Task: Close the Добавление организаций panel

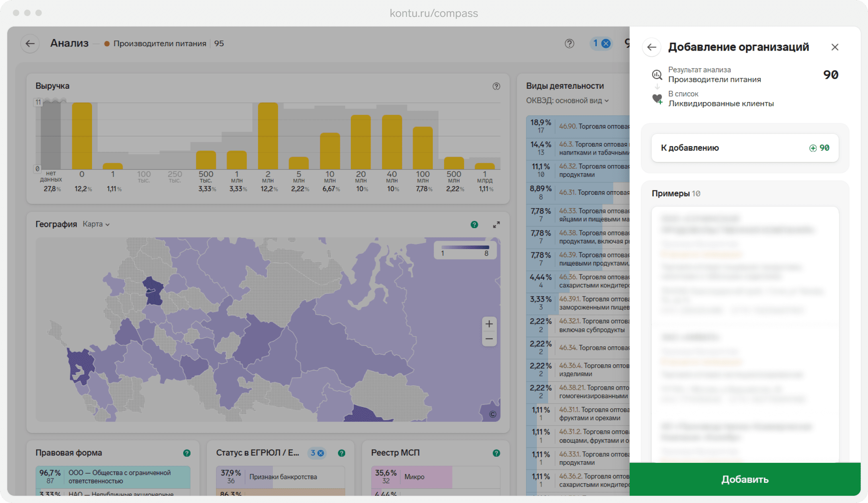Action: click(x=835, y=47)
